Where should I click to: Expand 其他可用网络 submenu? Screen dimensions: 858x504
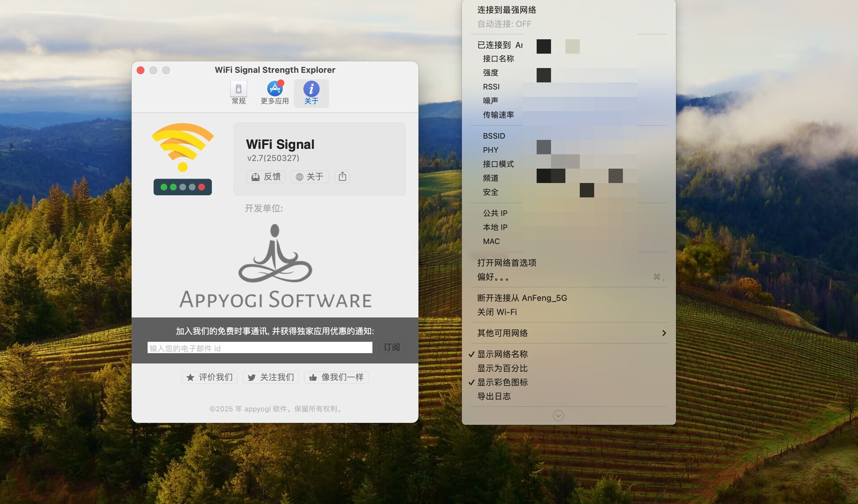click(x=568, y=333)
